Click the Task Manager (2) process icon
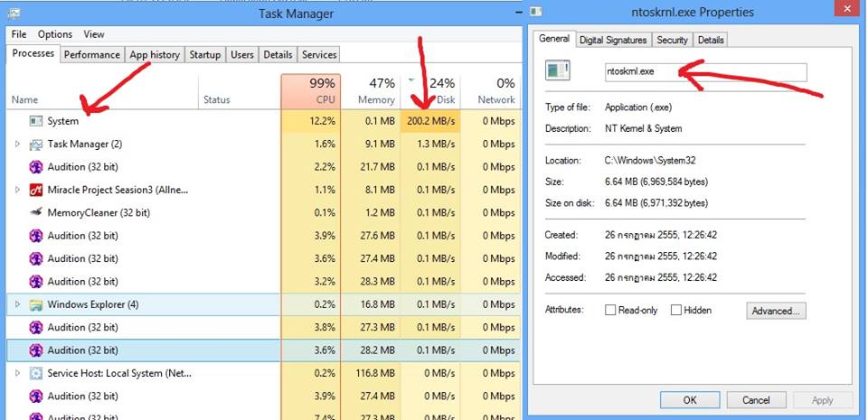The height and width of the screenshot is (420, 868). tap(36, 145)
